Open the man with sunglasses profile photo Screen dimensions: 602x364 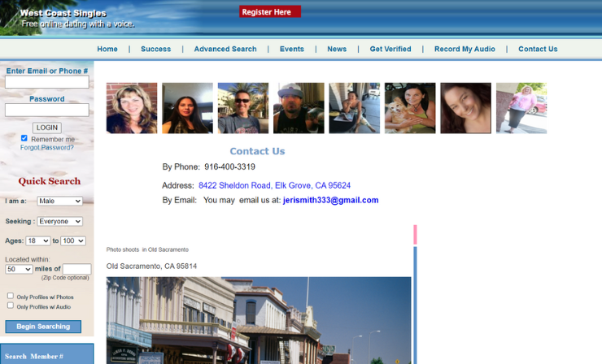tap(243, 108)
